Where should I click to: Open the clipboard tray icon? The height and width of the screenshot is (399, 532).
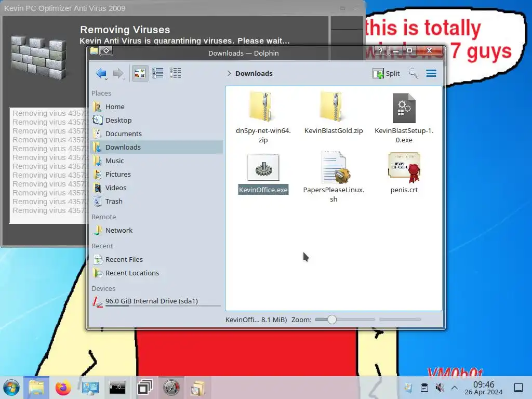[x=424, y=388]
